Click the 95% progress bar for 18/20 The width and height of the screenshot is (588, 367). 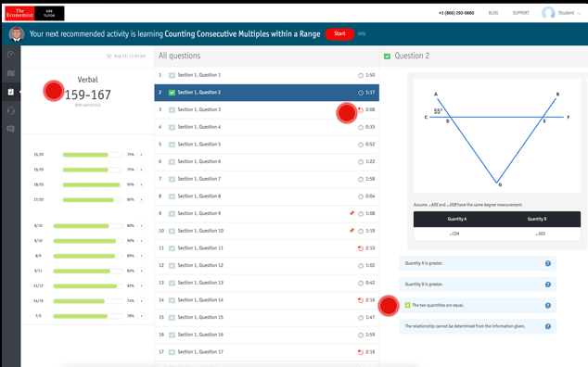[x=93, y=184]
